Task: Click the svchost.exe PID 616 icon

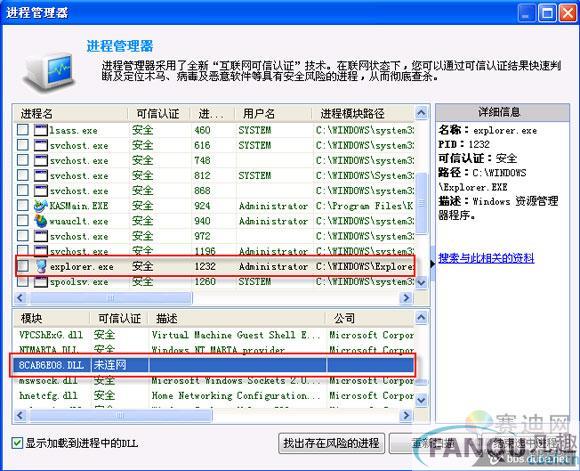Action: (41, 145)
